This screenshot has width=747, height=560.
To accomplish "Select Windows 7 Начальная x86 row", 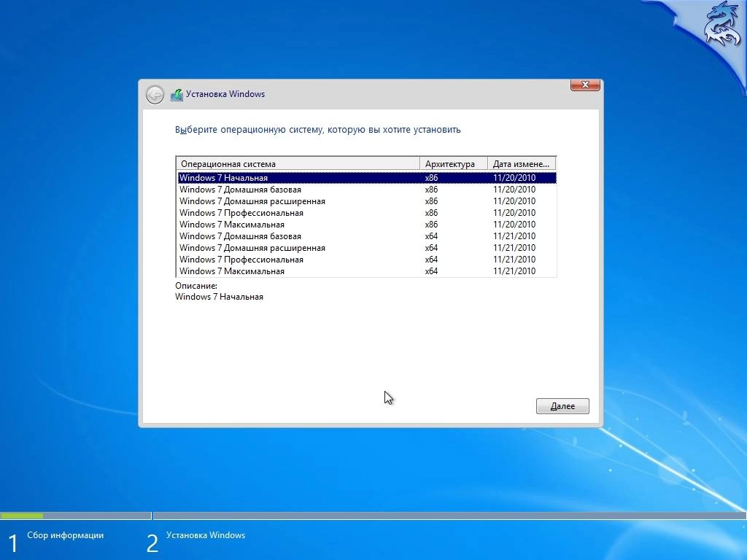I will pyautogui.click(x=366, y=178).
